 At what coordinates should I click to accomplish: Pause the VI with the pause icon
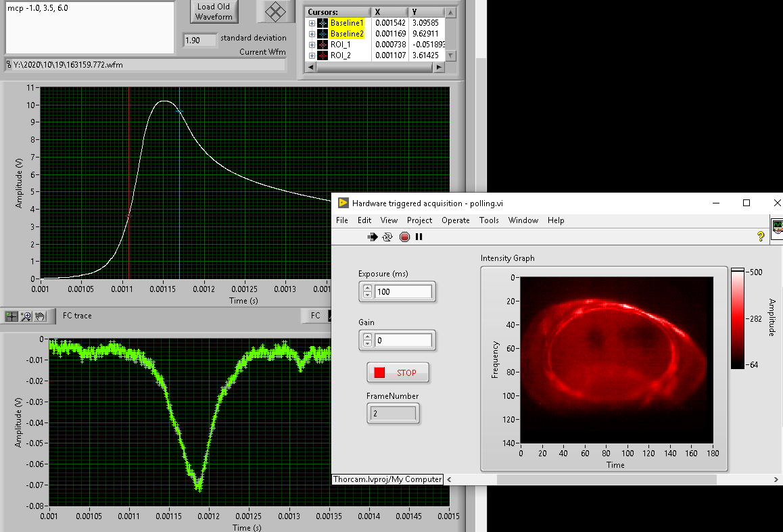point(419,237)
